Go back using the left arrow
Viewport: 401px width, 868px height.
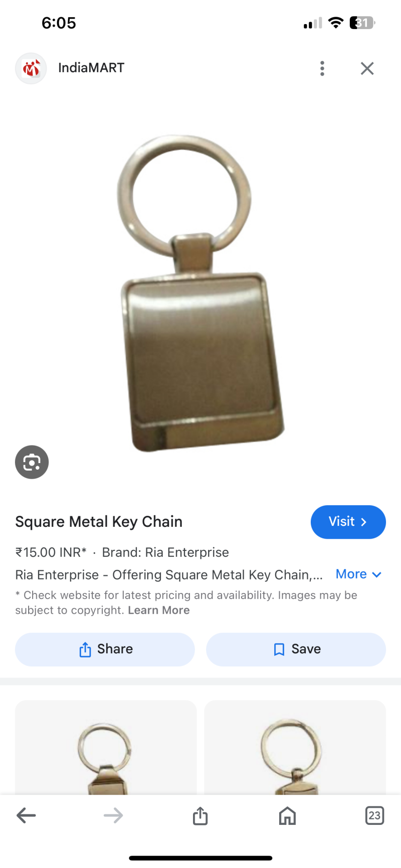(26, 815)
